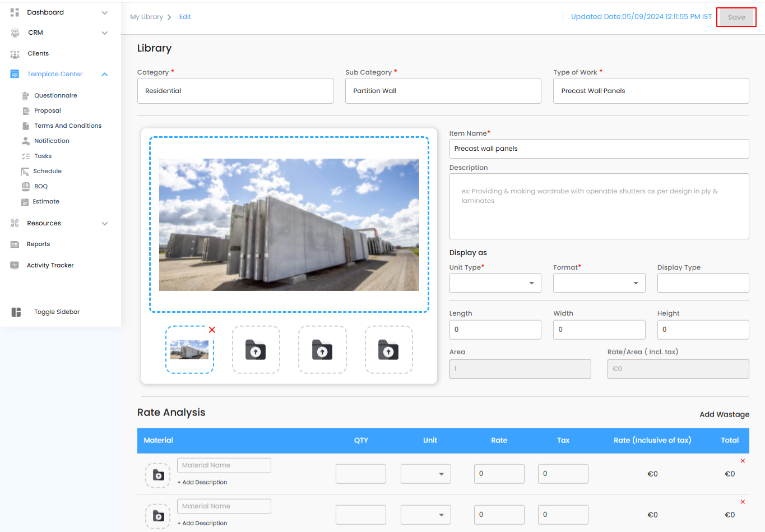Open the Format dropdown
The height and width of the screenshot is (532, 765).
pos(599,283)
